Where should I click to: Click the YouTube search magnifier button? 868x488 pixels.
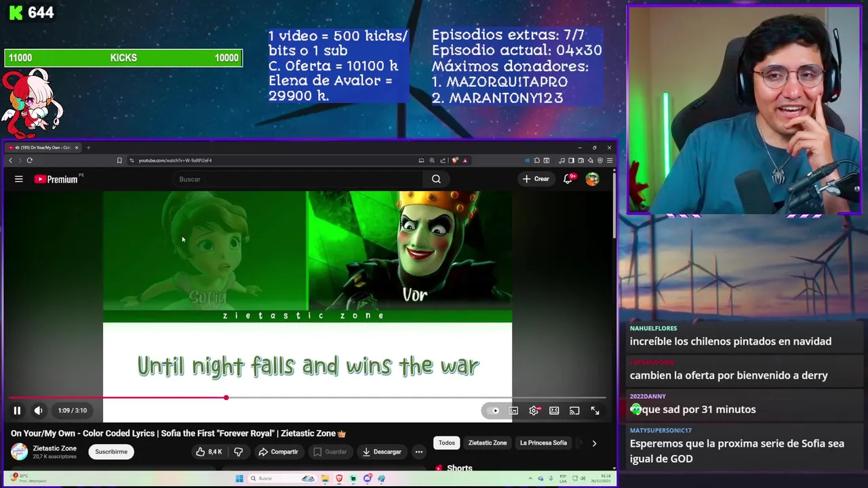click(436, 179)
